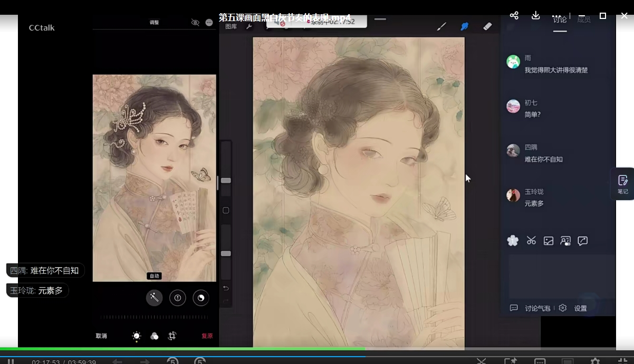Open the more options ellipsis in title bar
Viewport: 634px width, 364px height.
[x=556, y=16]
